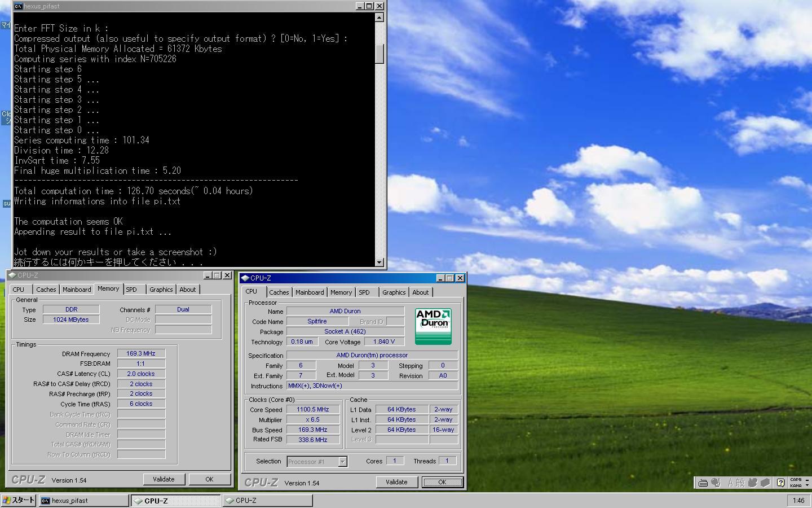Open About tab in the Memory CPU-Z window

[x=188, y=290]
